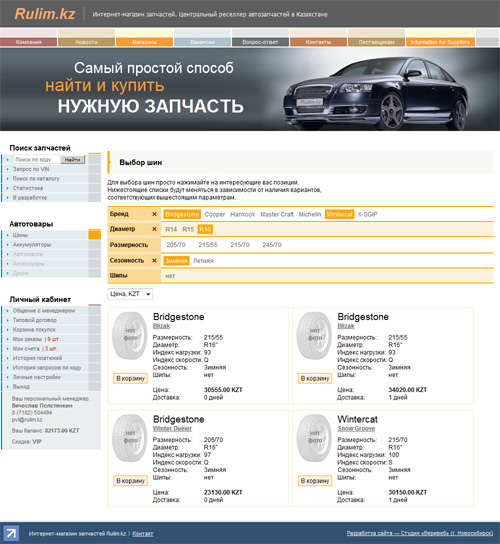This screenshot has height=544, width=500.
Task: Toggle Зимняя season filter
Action: coord(176,261)
